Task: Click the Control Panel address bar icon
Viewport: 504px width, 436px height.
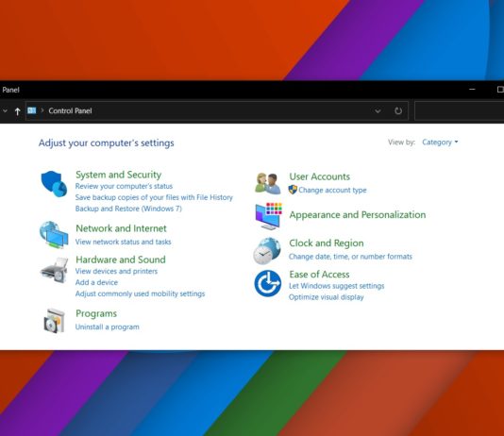Action: click(x=31, y=110)
